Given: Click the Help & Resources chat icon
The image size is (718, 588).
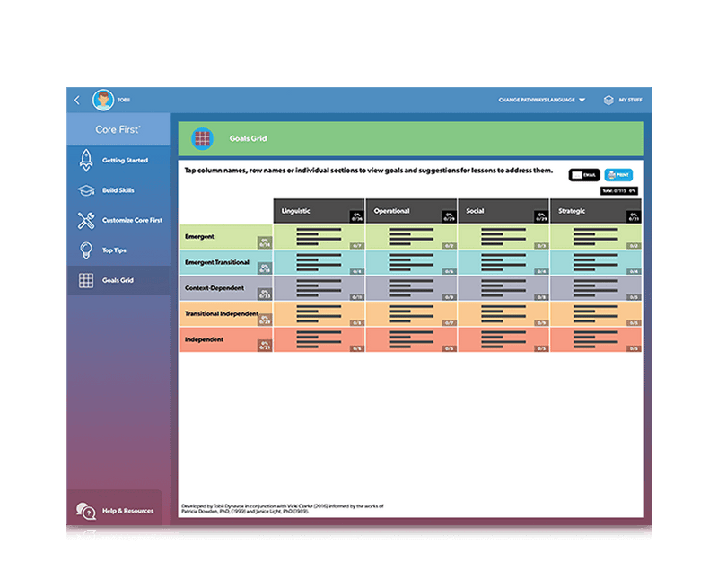Looking at the screenshot, I should pyautogui.click(x=86, y=511).
